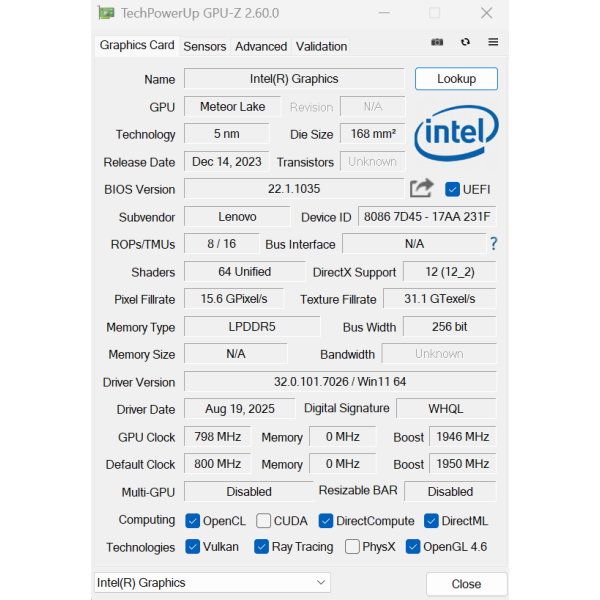Click the ROPs/TMUs value 8 / 16
The width and height of the screenshot is (600, 600).
(222, 244)
